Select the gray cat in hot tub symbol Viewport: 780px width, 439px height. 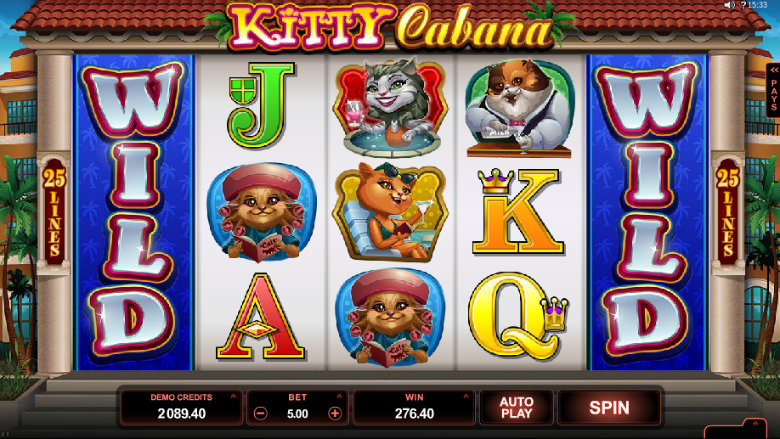click(391, 107)
